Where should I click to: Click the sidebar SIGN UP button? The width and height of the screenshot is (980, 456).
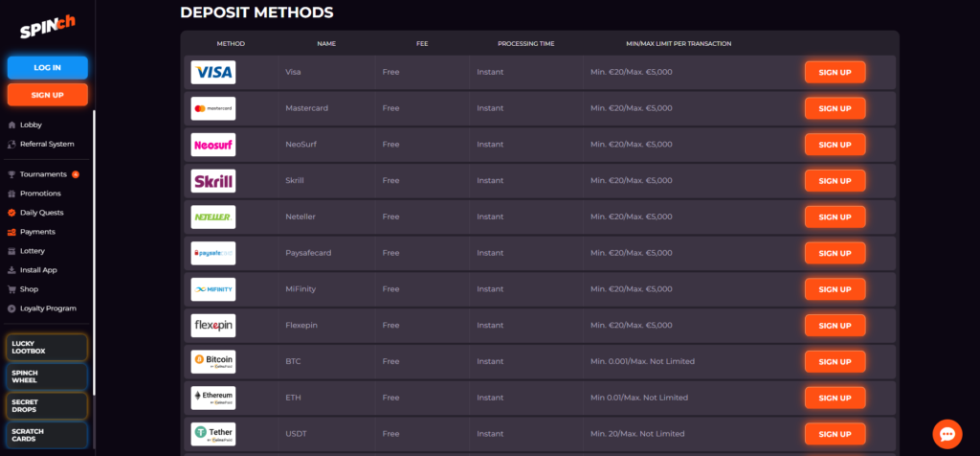click(x=48, y=95)
